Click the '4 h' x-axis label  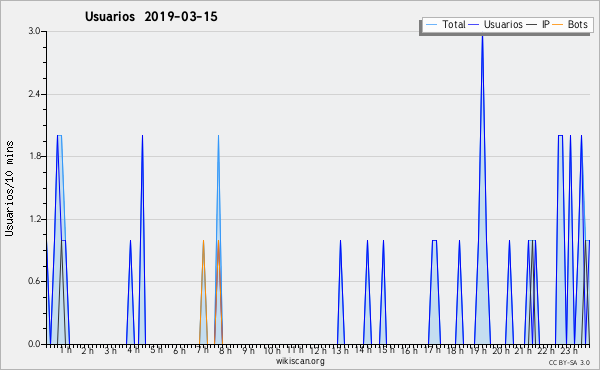point(133,350)
